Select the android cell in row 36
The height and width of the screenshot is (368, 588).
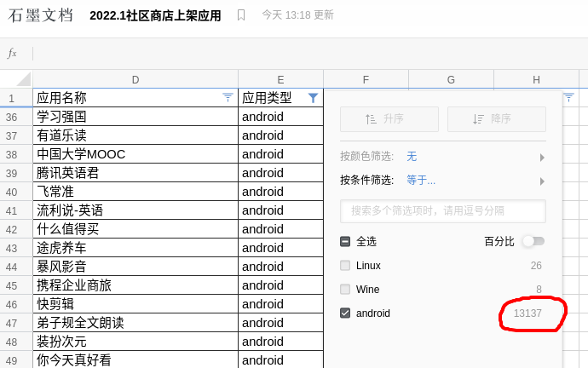point(280,117)
